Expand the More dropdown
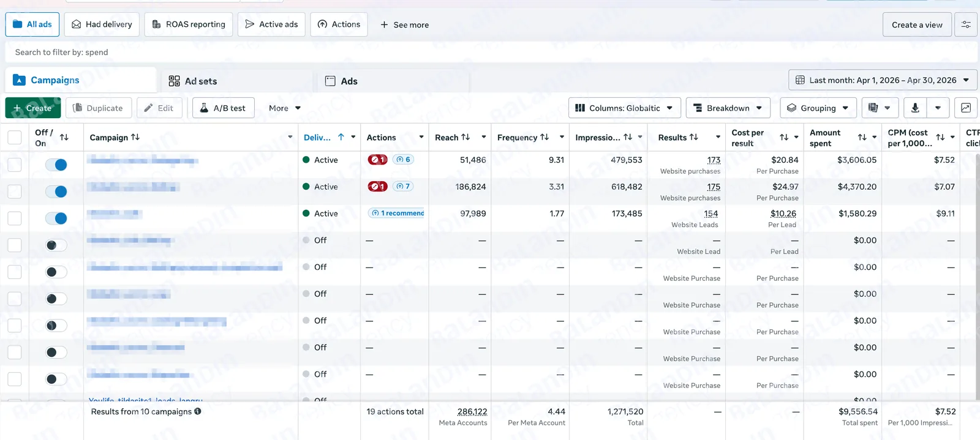 pyautogui.click(x=285, y=108)
